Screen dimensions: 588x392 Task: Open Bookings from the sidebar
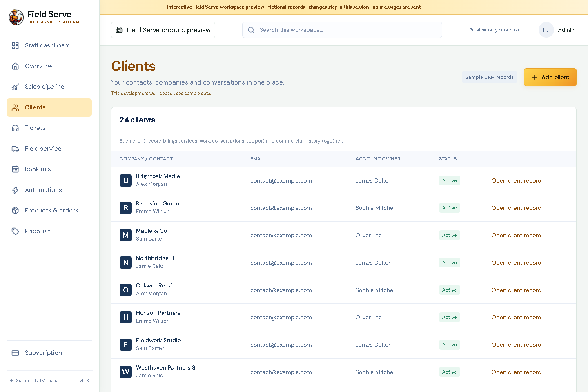49,169
